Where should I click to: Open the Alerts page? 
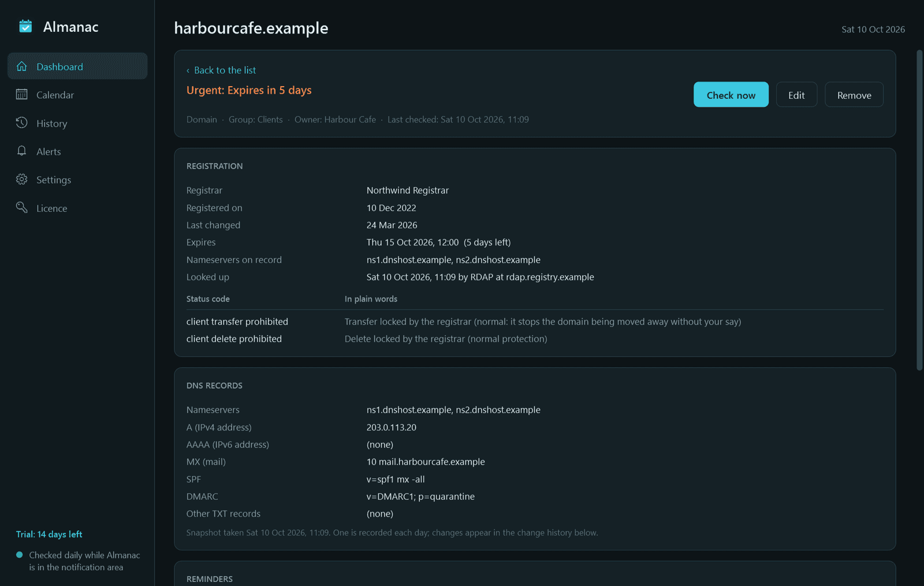[77, 151]
